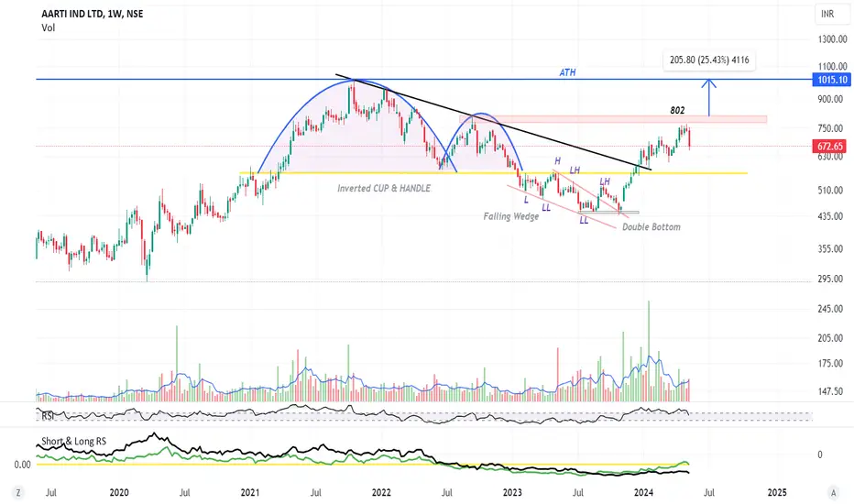Click the RSI indicator legend
Viewport: 854px width, 504px height.
click(x=48, y=416)
